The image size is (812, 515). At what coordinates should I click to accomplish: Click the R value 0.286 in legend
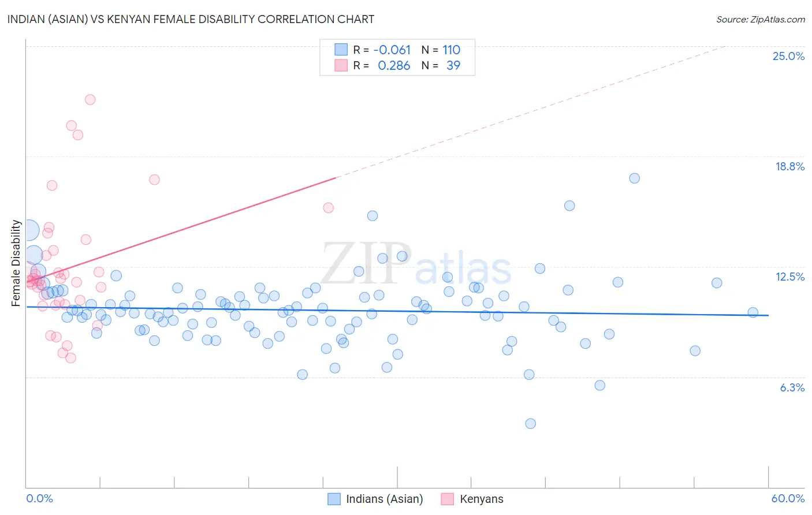tap(394, 65)
